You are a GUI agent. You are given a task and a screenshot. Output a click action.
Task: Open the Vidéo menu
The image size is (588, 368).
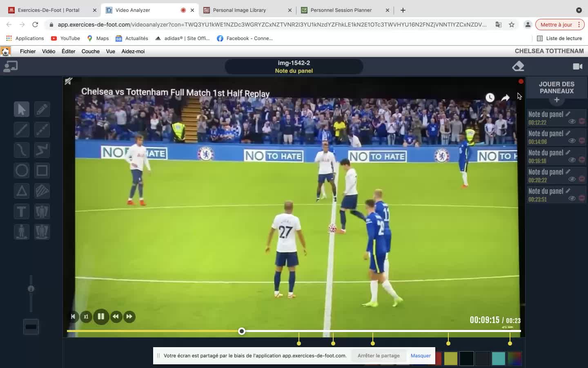[49, 52]
